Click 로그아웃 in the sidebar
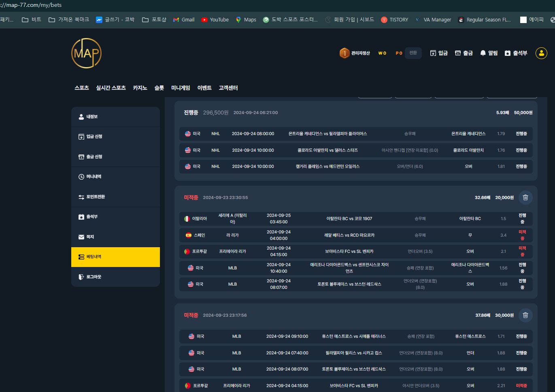Viewport: 555px width, 392px height. (x=115, y=277)
